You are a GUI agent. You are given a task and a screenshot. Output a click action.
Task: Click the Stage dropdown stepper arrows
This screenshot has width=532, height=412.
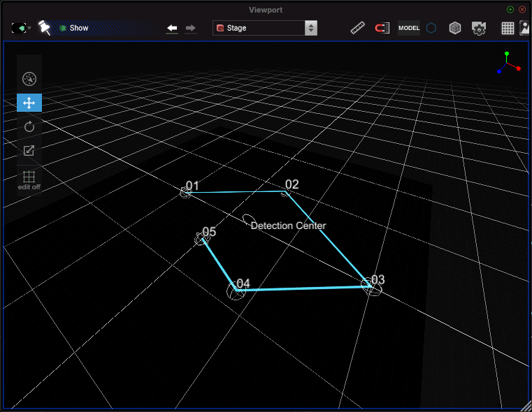[x=311, y=28]
